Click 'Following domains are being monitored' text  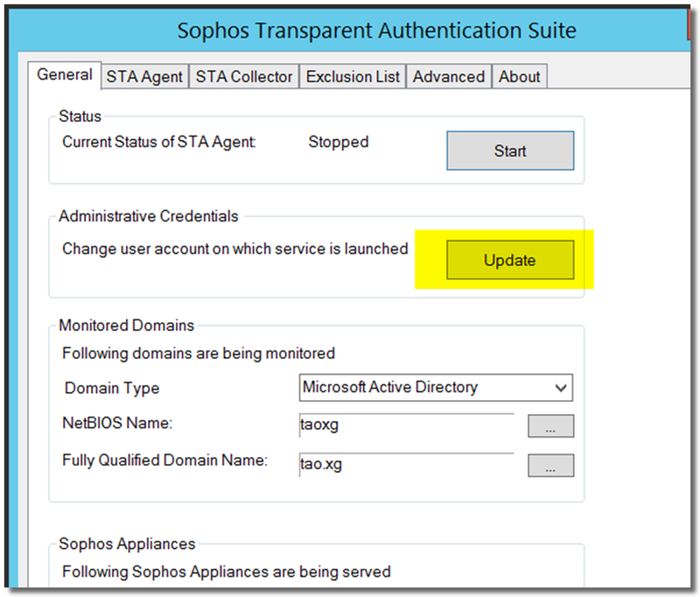[x=199, y=354]
